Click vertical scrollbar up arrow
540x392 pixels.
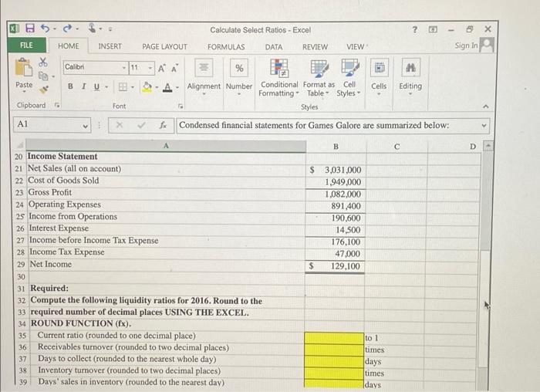coord(488,146)
